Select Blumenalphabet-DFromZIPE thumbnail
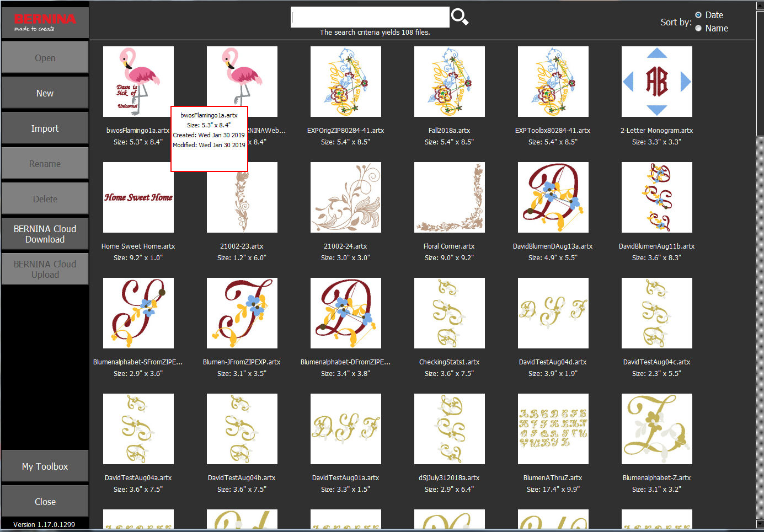Image resolution: width=764 pixels, height=532 pixels. pos(346,313)
